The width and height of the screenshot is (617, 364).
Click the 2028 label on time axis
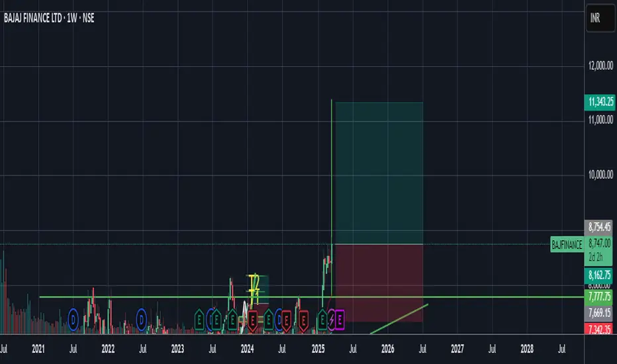click(x=527, y=349)
